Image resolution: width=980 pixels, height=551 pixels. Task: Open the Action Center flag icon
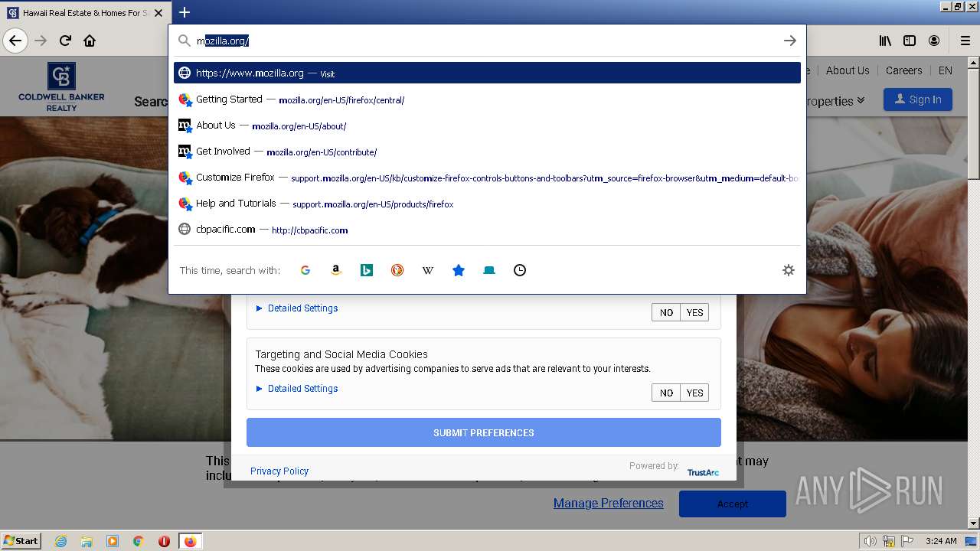907,541
